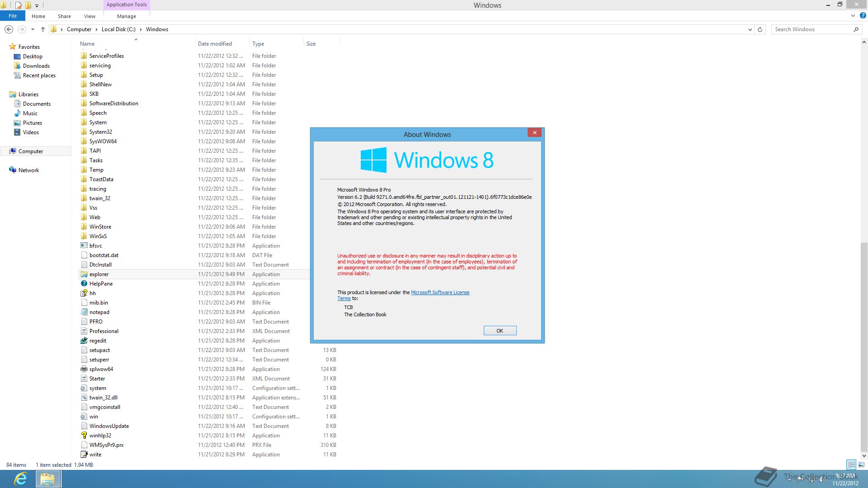Image resolution: width=868 pixels, height=488 pixels.
Task: Select the winhlp32 application icon
Action: 84,436
